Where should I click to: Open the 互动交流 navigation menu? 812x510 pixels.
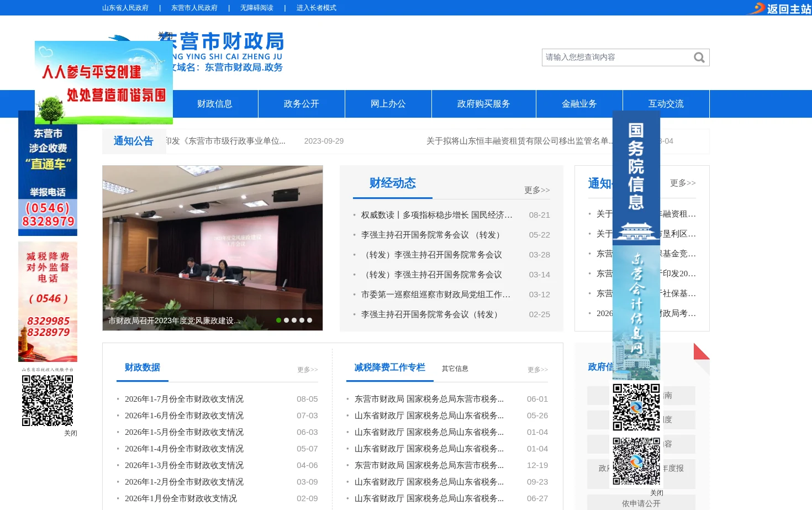point(666,104)
